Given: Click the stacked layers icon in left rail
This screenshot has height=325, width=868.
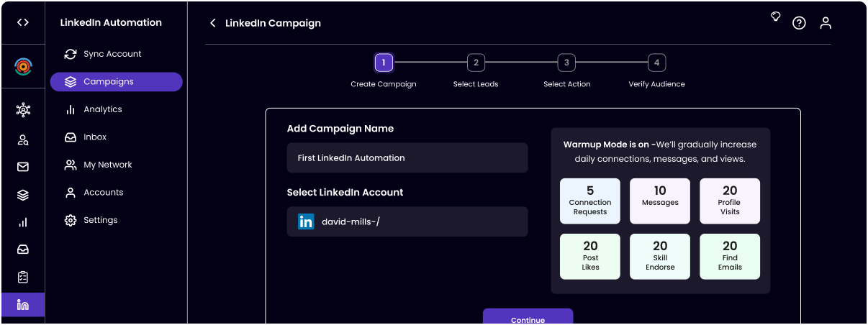Looking at the screenshot, I should [23, 195].
